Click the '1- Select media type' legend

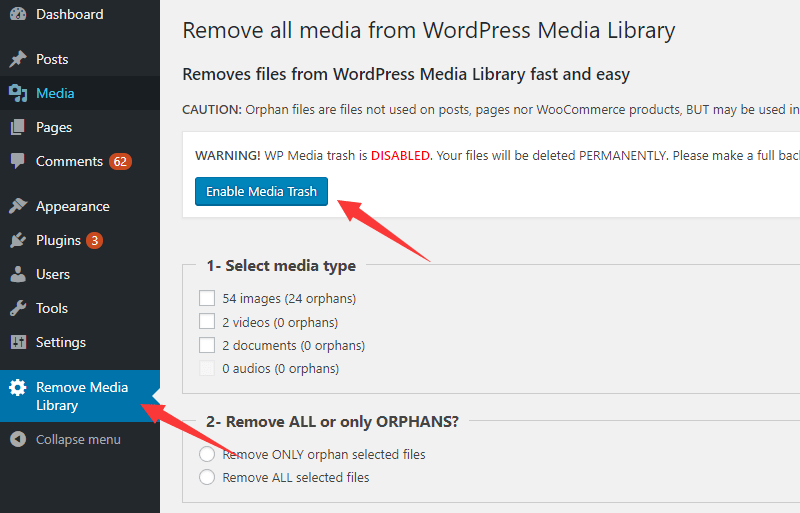coord(281,266)
